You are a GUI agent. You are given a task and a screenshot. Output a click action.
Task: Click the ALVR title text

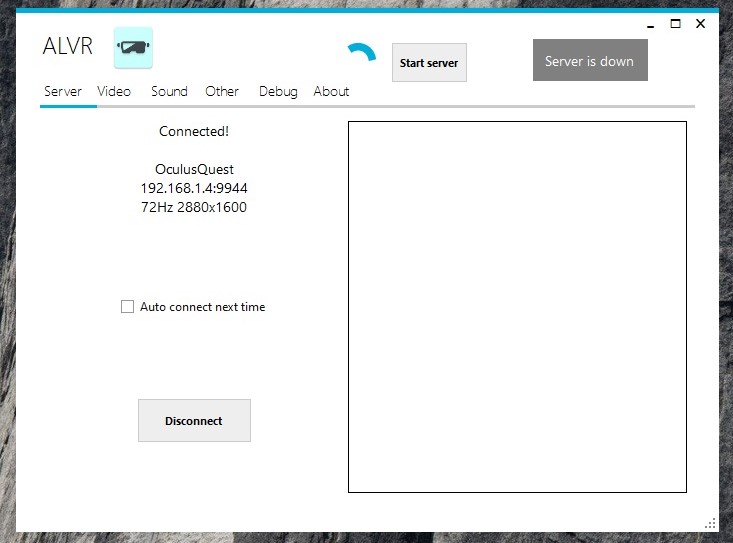[x=68, y=46]
